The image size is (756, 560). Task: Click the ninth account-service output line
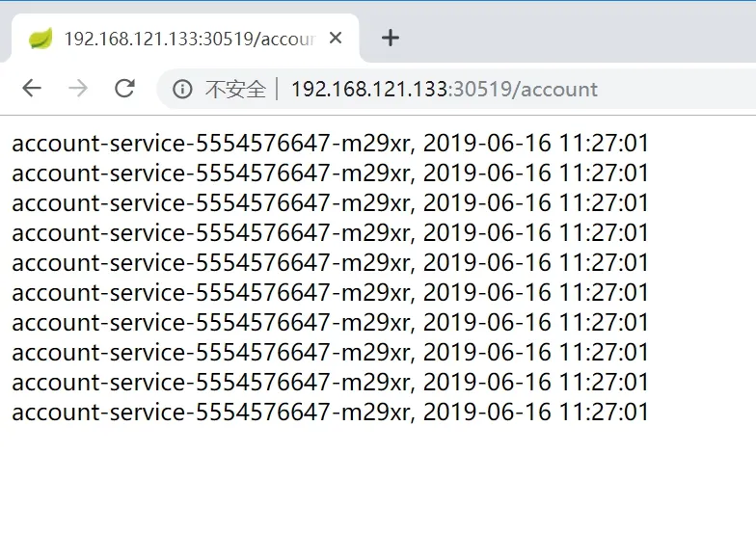click(x=330, y=383)
